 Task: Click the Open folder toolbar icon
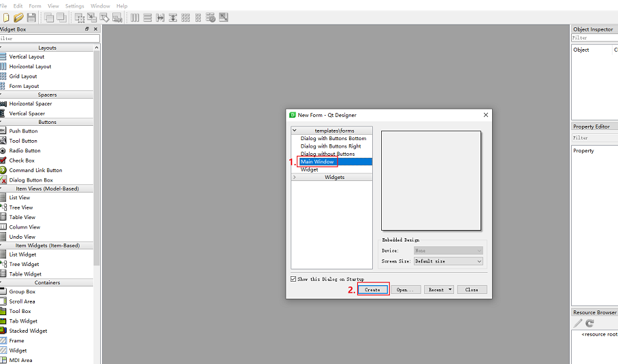click(18, 18)
